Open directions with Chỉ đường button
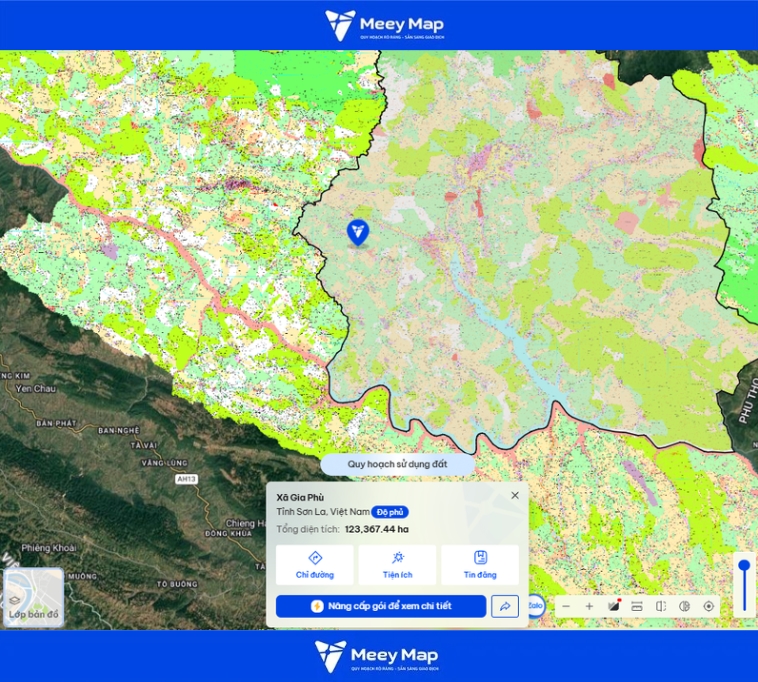Screen dimensions: 758x682 [x=315, y=565]
